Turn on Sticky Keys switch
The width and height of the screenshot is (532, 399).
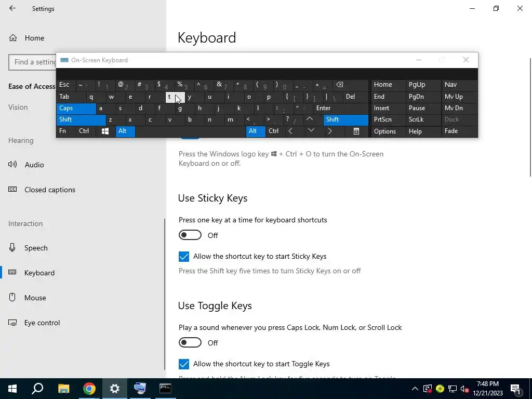(190, 235)
